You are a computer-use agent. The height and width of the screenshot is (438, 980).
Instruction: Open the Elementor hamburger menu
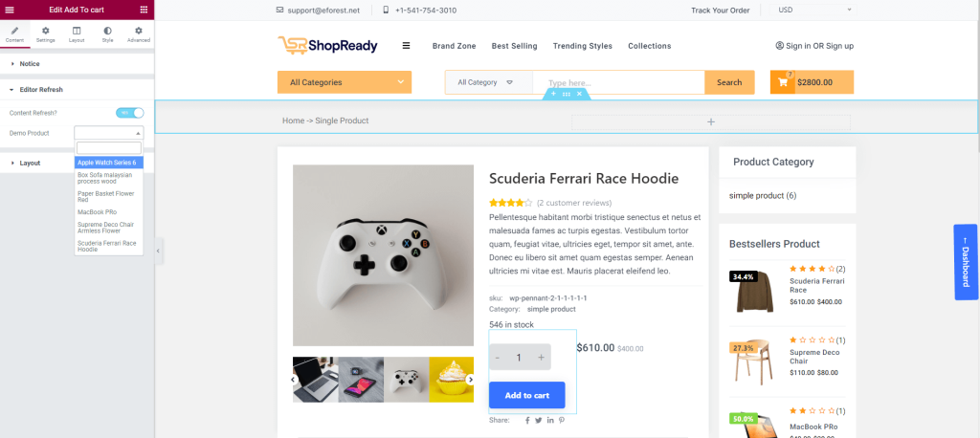pos(10,10)
